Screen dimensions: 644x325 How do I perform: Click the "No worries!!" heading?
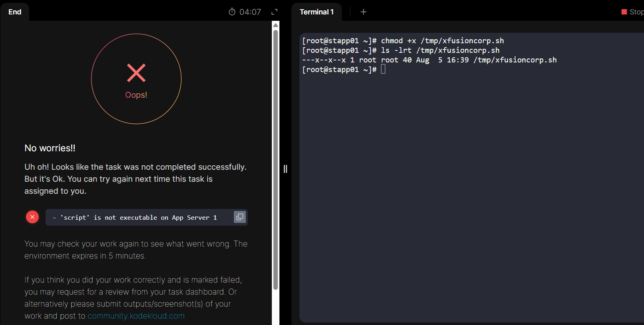coord(50,148)
